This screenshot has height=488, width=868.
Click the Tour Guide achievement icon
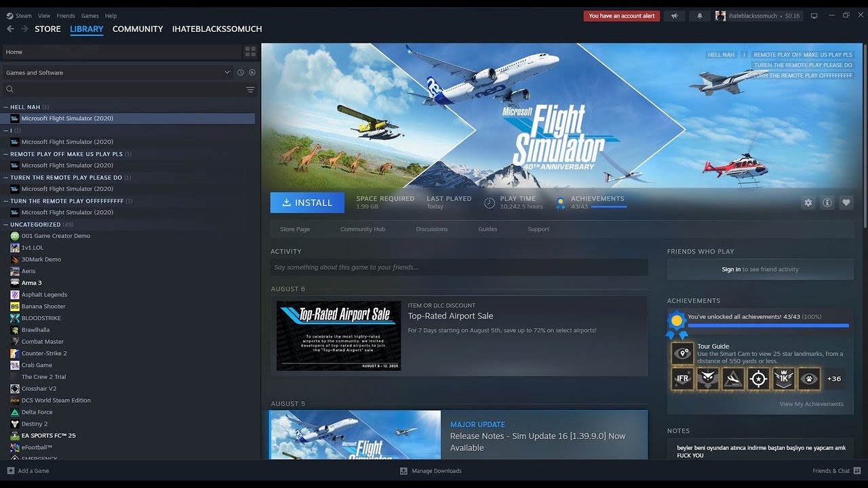coord(683,353)
